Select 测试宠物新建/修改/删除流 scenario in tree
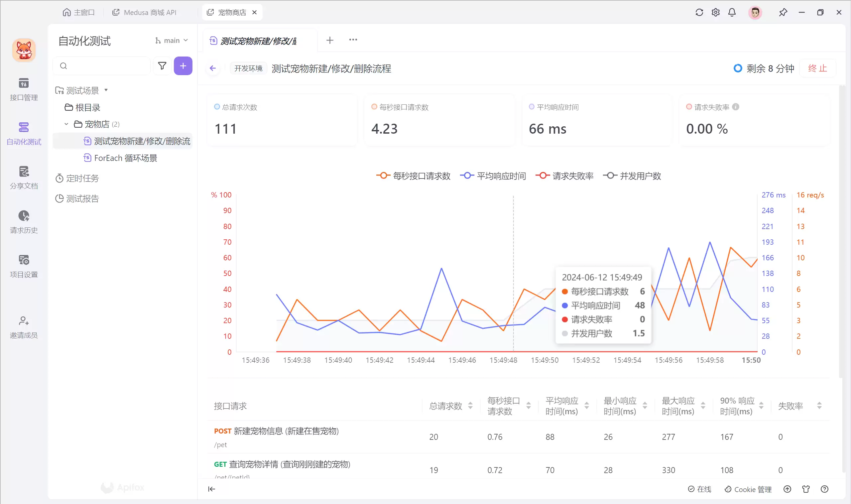The height and width of the screenshot is (504, 851). (123, 141)
